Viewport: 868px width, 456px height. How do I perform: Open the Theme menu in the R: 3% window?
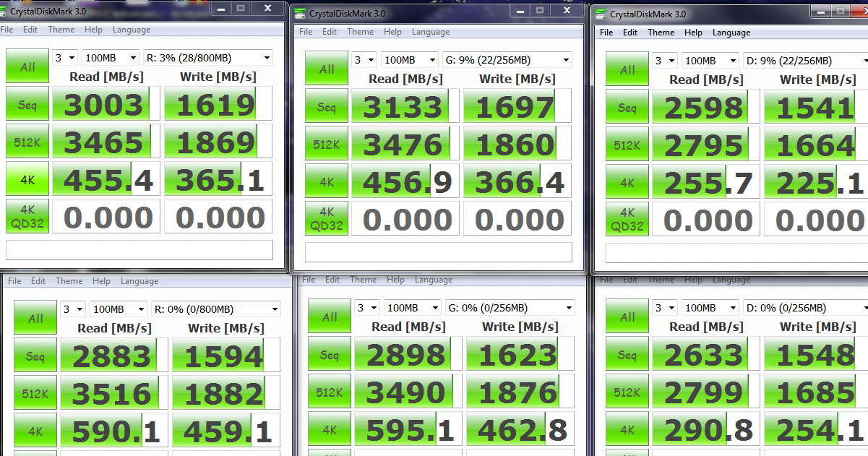(x=61, y=30)
